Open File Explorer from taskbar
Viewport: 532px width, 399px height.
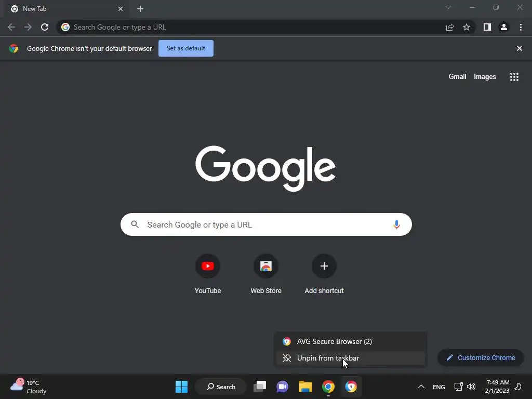pos(305,387)
